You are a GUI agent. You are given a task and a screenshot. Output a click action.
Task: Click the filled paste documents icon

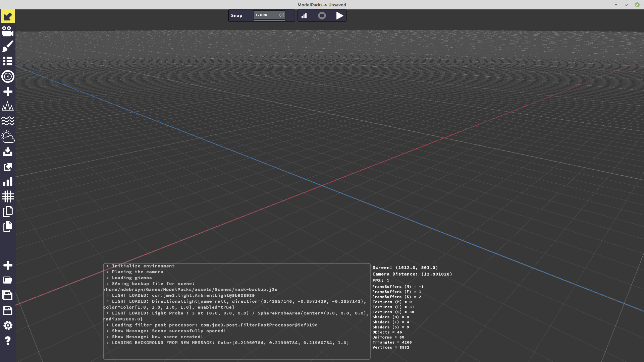coord(7,227)
